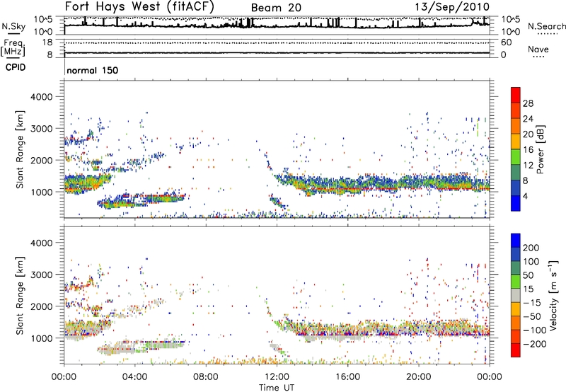The width and height of the screenshot is (566, 392).
Task: Click the 'Power [dB]' colorbar title
Action: [540, 149]
